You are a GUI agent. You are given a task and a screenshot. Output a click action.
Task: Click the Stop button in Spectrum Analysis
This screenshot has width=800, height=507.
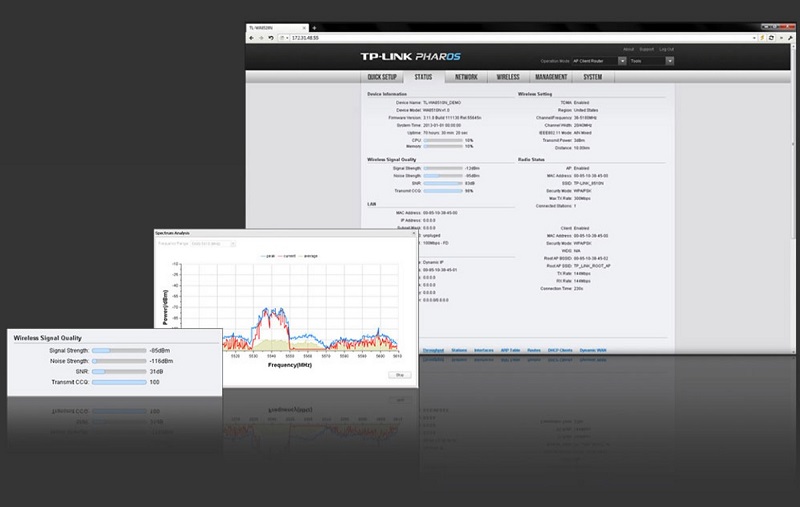[399, 375]
